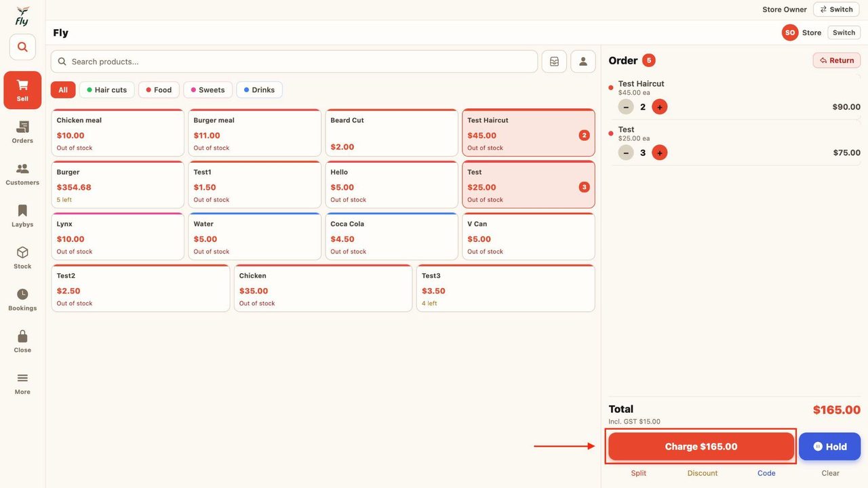Image resolution: width=868 pixels, height=488 pixels.
Task: Click the Store Owner Switch button
Action: [x=836, y=9]
